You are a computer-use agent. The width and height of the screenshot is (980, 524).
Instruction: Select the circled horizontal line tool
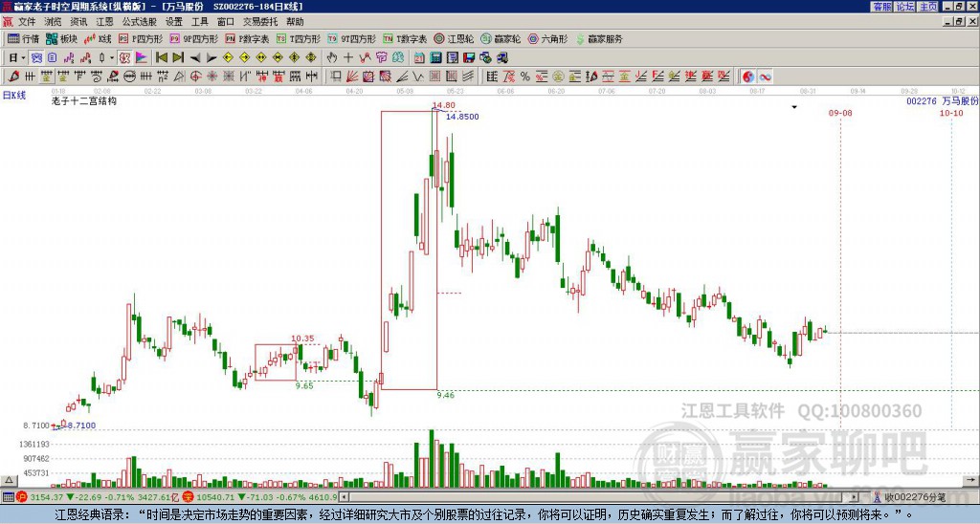pos(129,76)
